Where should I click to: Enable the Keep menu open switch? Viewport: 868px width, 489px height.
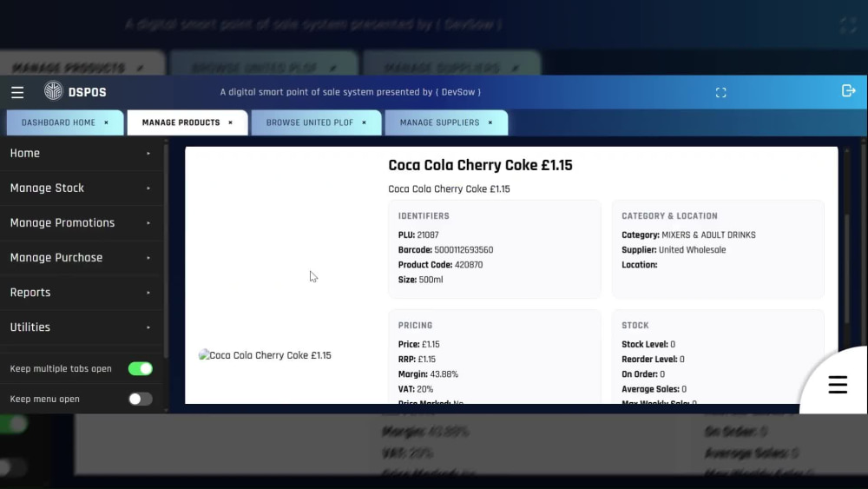click(140, 400)
